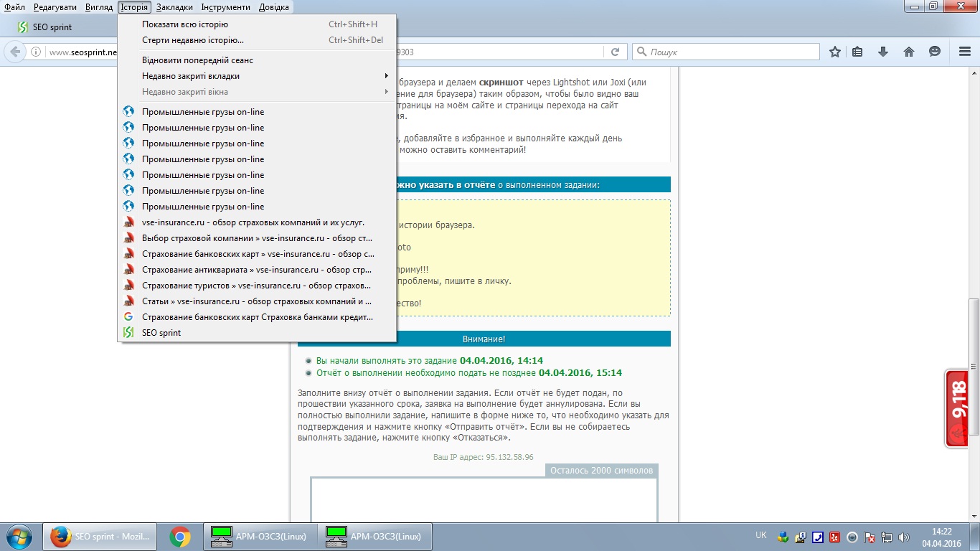Click the IP address text 95.132.58.96
The image size is (980, 551).
click(509, 457)
